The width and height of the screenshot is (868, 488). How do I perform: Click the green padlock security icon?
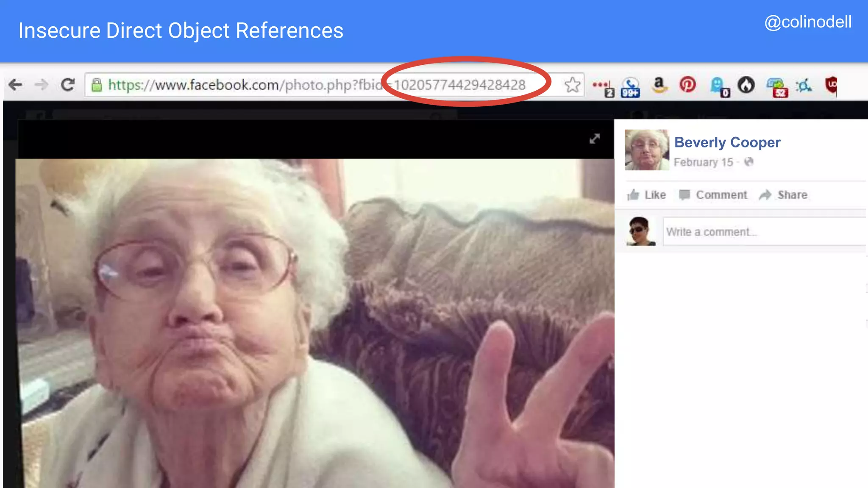coord(97,85)
